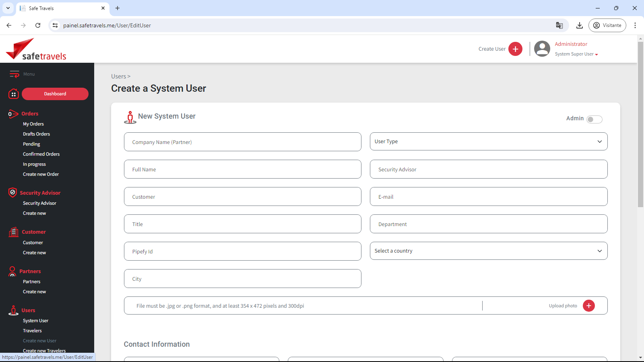644x362 pixels.
Task: Open the System Super User account menu
Action: (576, 54)
